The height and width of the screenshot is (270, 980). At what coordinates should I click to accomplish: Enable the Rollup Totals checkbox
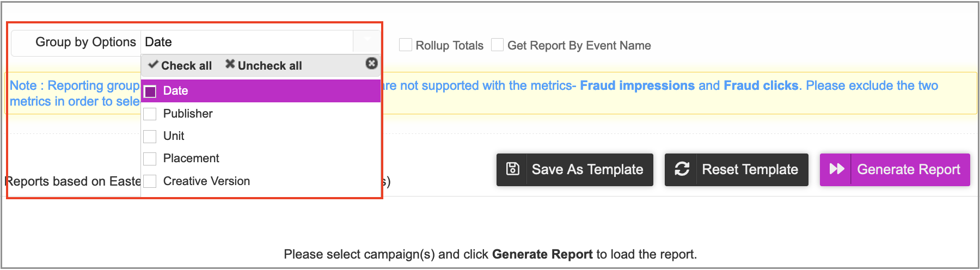click(406, 45)
